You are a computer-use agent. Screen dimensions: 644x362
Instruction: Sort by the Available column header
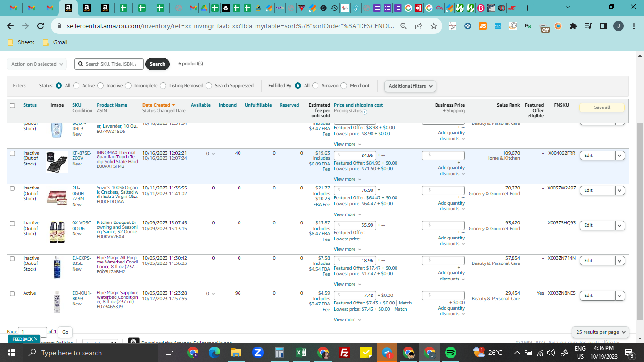(201, 105)
